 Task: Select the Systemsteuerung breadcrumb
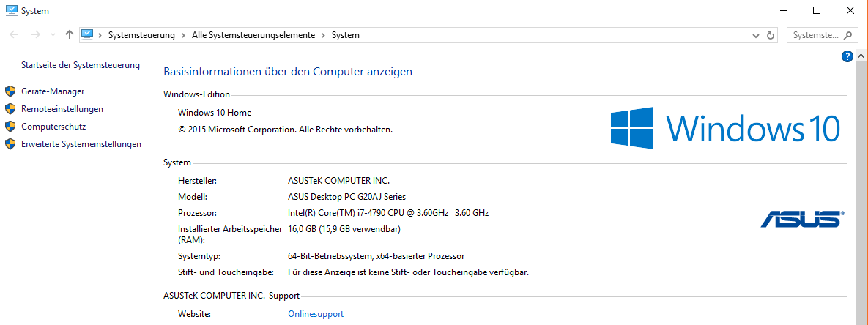pos(141,35)
